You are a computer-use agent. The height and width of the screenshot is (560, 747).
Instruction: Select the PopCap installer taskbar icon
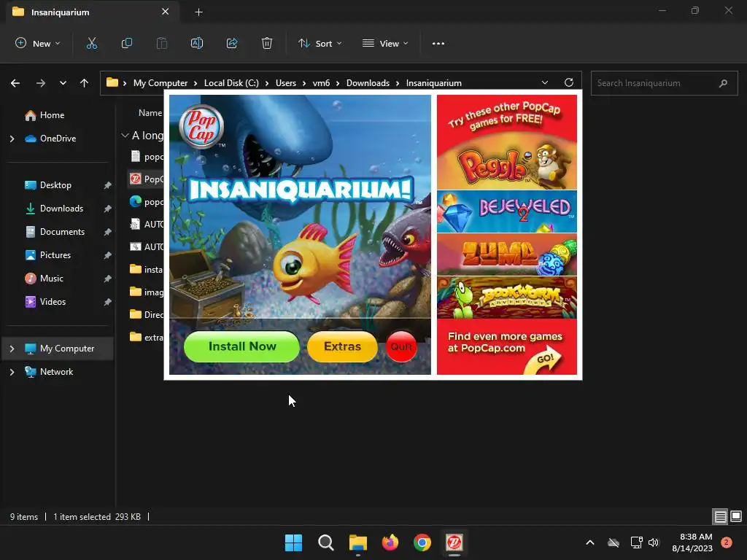[454, 542]
